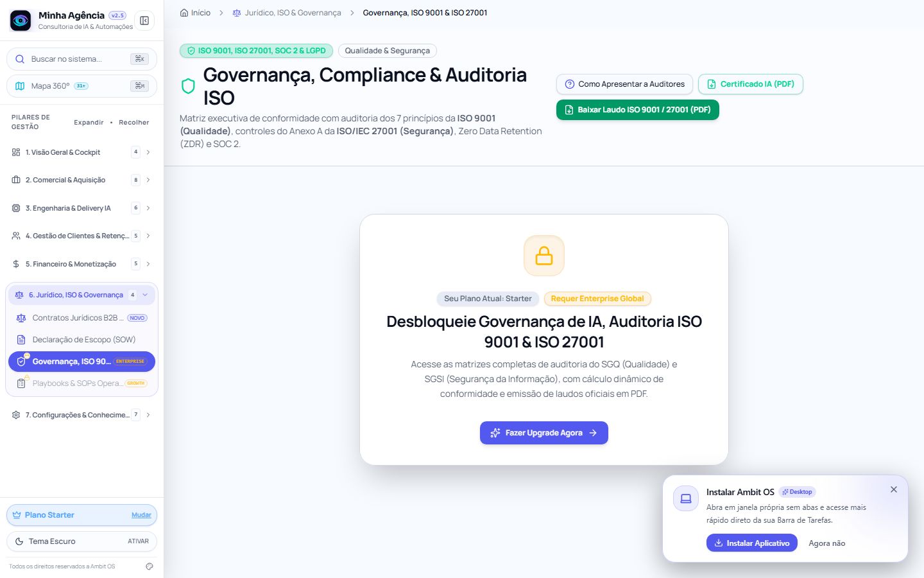Click the gear icon for 7. Configurações

(16, 415)
